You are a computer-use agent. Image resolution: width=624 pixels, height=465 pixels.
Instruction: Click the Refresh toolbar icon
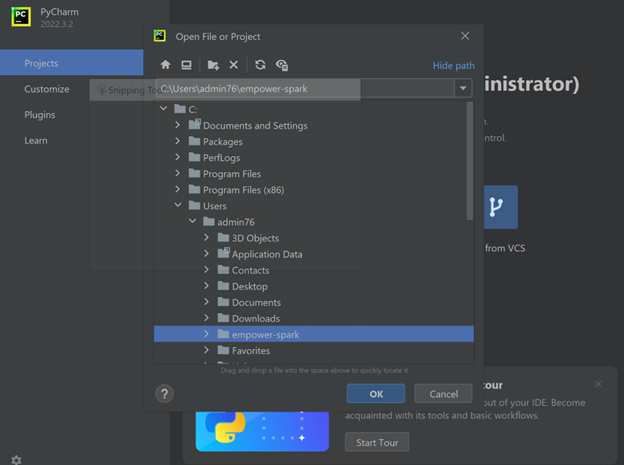pos(260,64)
